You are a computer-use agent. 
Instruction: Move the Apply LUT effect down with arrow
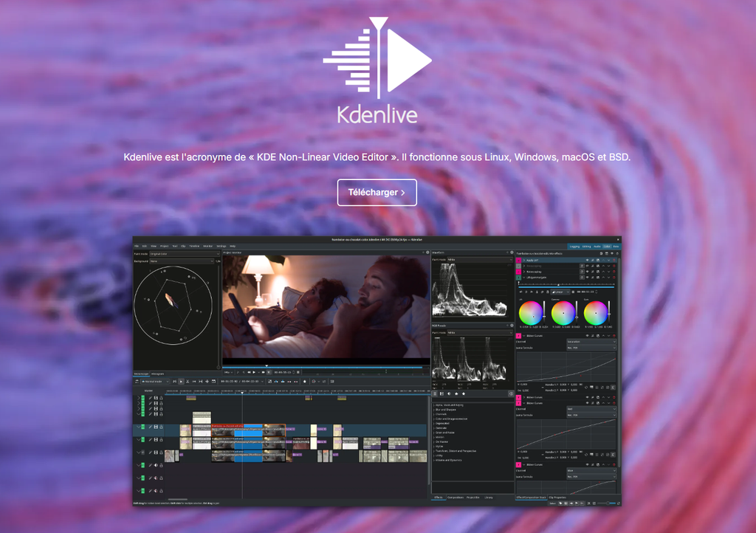[608, 261]
